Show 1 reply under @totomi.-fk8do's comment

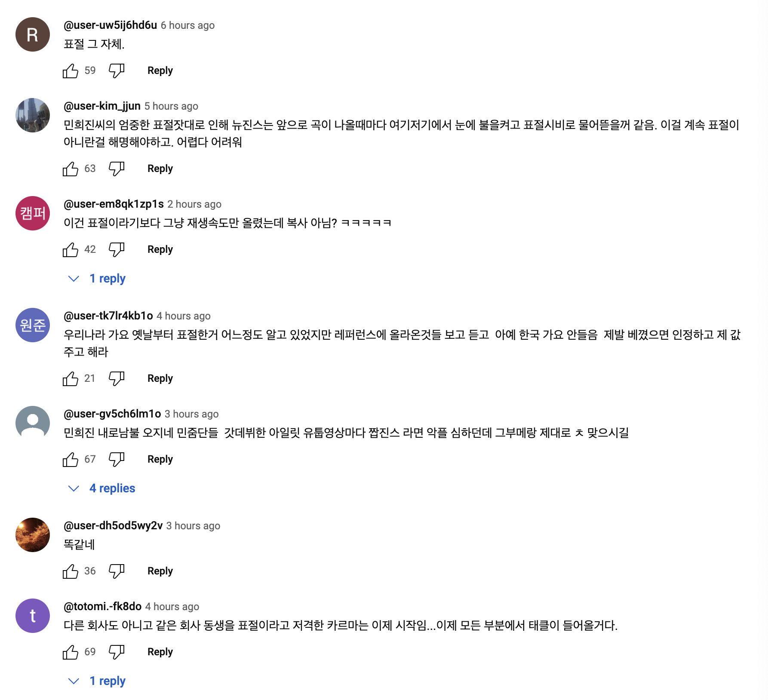[x=107, y=681]
